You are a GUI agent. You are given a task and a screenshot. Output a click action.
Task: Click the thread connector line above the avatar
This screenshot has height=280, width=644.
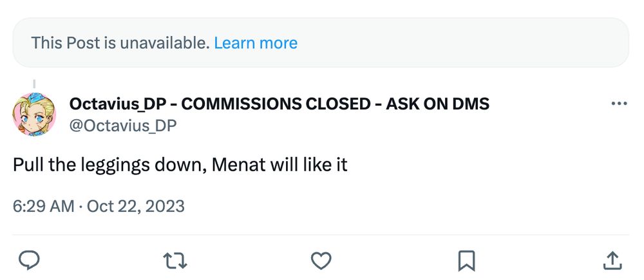coord(33,82)
